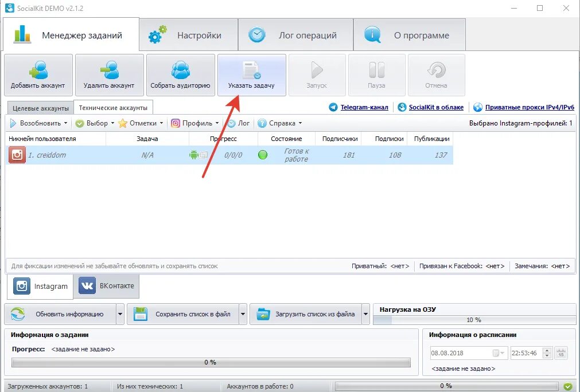The image size is (580, 392).
Task: Click the Пауза pause button
Action: [376, 75]
